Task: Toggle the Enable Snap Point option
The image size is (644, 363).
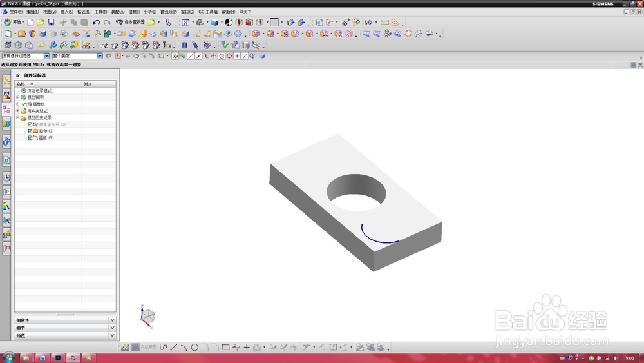Action: coord(175,56)
